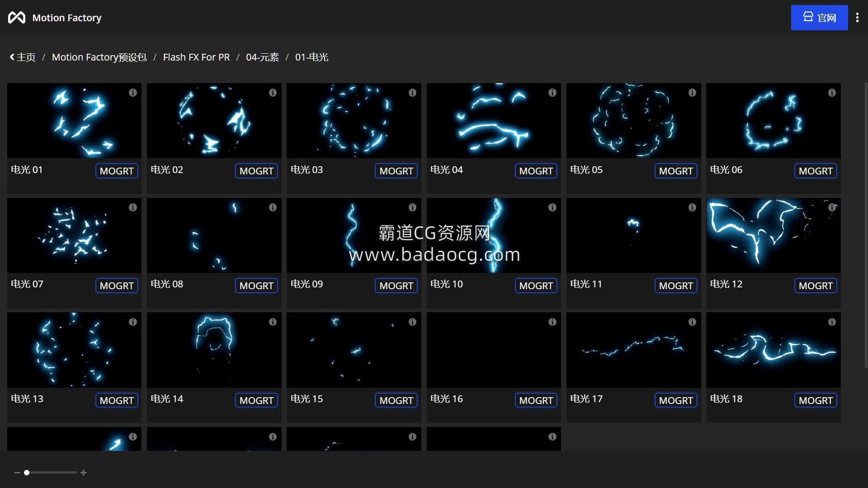Show info for 电光 08
Image resolution: width=868 pixels, height=488 pixels.
(273, 207)
